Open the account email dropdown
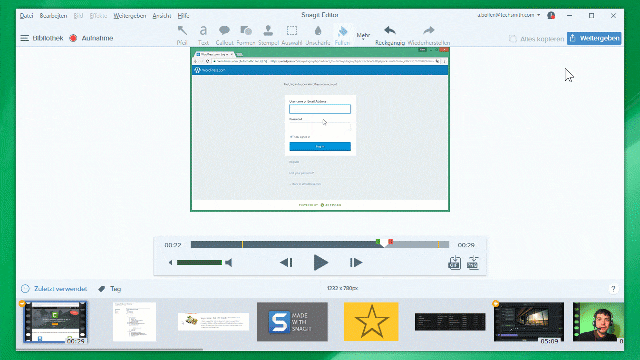This screenshot has height=360, width=640. (x=509, y=15)
